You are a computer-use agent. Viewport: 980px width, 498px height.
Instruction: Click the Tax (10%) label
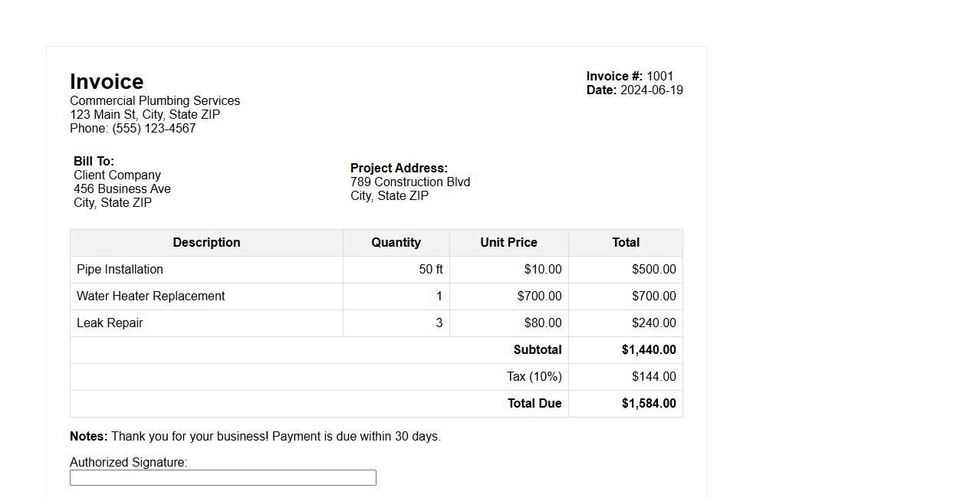coord(534,376)
